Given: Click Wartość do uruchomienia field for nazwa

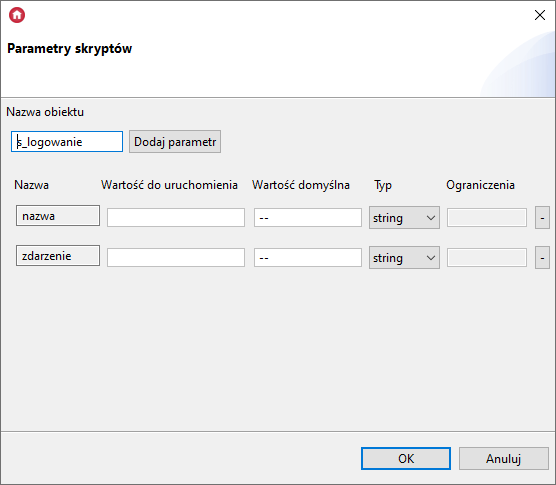Looking at the screenshot, I should (176, 217).
